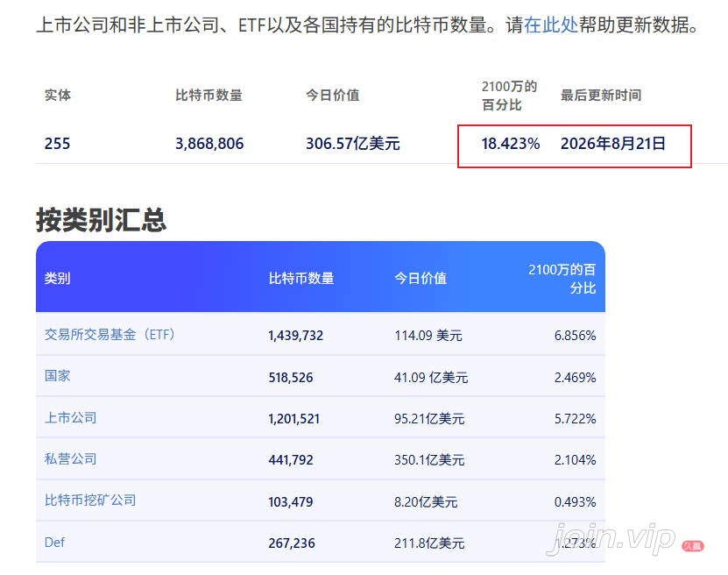
Task: Select the 5.722% percentage cell
Action: pos(576,418)
